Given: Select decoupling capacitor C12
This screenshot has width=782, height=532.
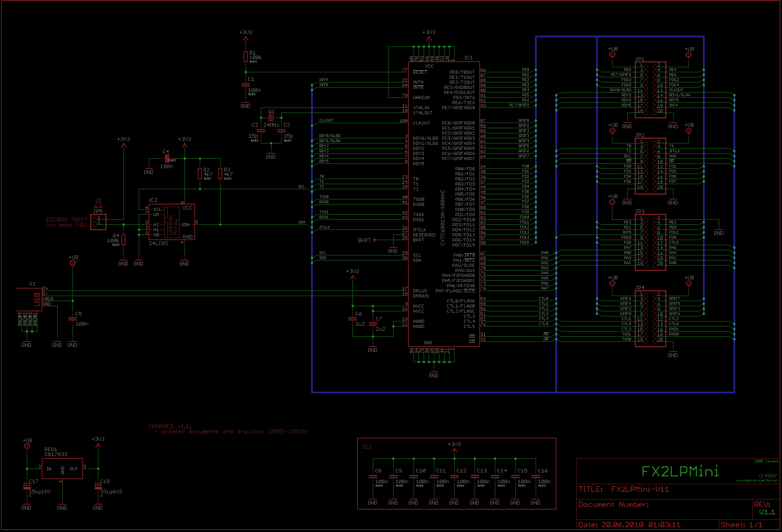Looking at the screenshot, I should (454, 476).
